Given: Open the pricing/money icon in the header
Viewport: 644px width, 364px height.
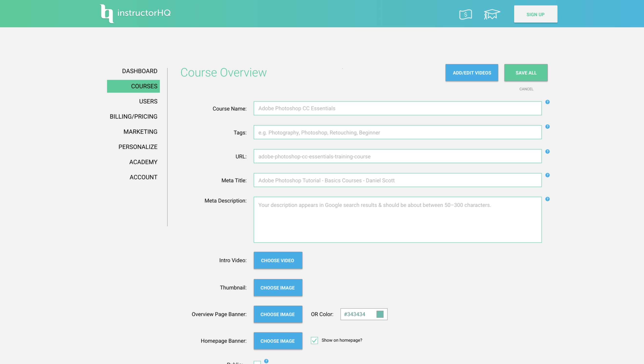Looking at the screenshot, I should coord(465,14).
